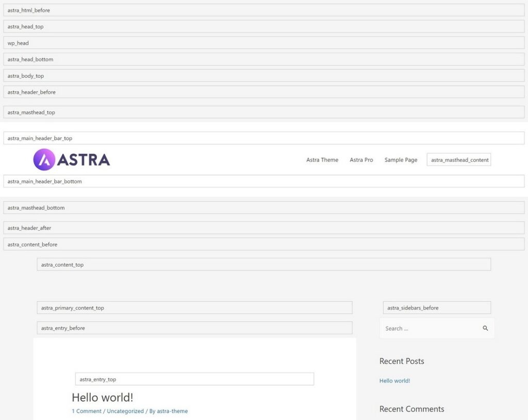Click the Astra Pro navigation link
The image size is (528, 420).
pos(361,160)
